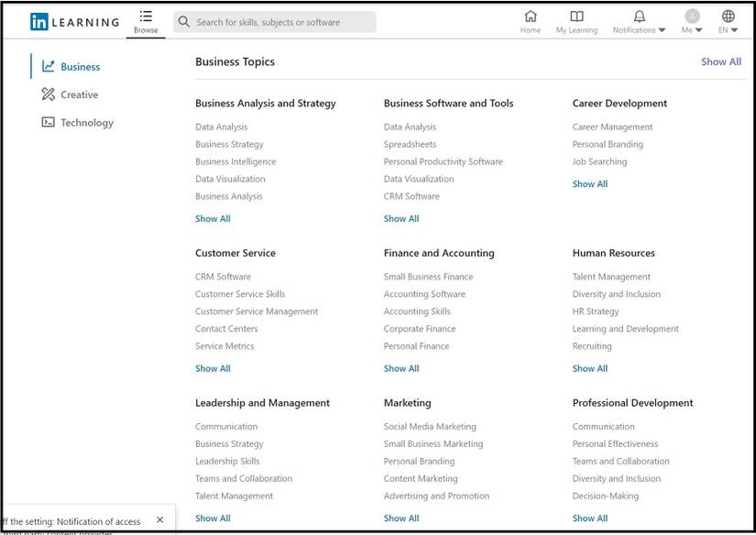This screenshot has height=535, width=756.
Task: Select the Technology category tab
Action: point(77,123)
